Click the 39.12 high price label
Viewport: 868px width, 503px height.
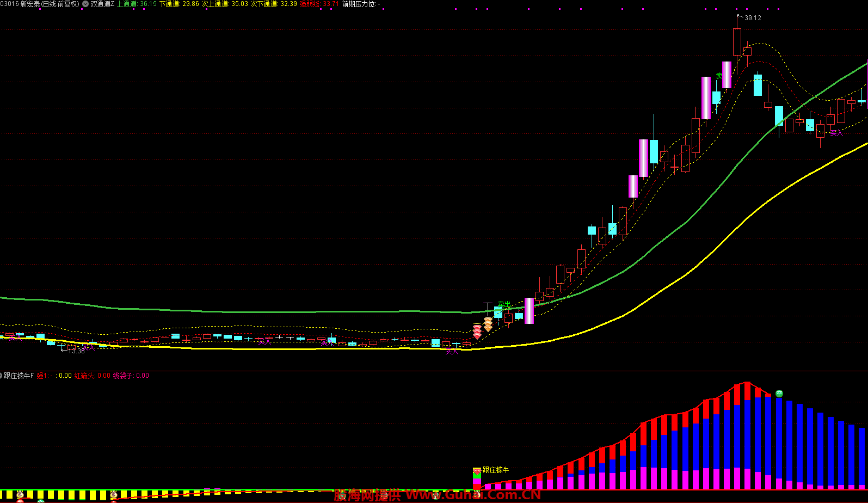coord(753,18)
